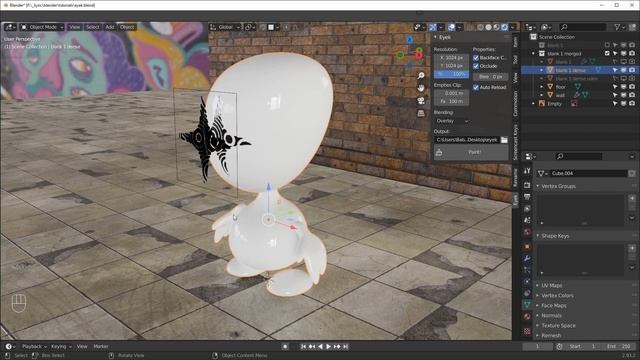This screenshot has width=640, height=360.
Task: Toggle the camera view icon
Action: click(x=421, y=101)
